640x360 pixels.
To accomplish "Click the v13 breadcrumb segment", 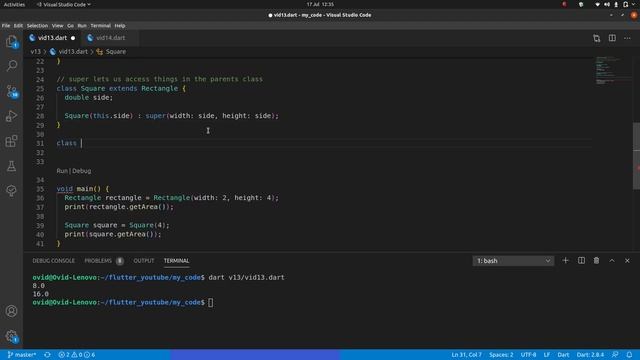I will [x=36, y=52].
